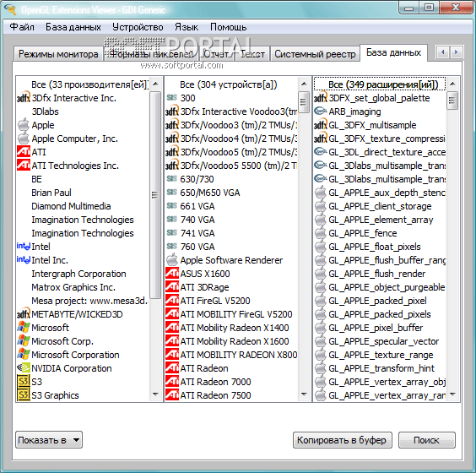Open the Текст tab
Screen dimensions: 476x473
(x=252, y=54)
